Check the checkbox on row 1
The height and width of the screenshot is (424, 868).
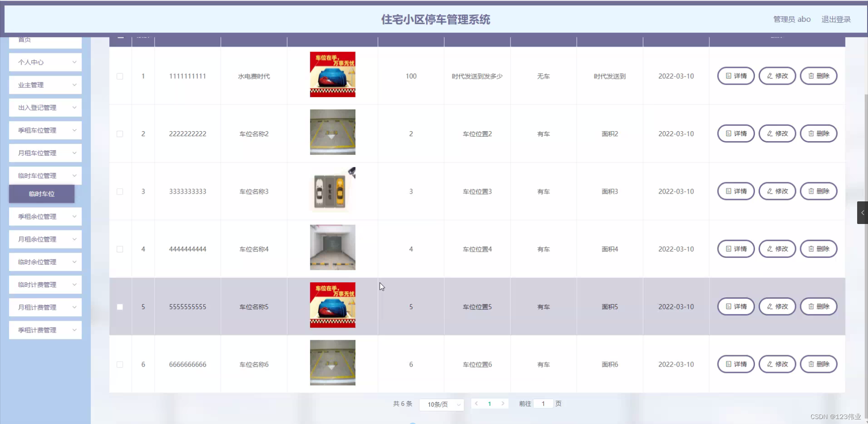pyautogui.click(x=120, y=76)
